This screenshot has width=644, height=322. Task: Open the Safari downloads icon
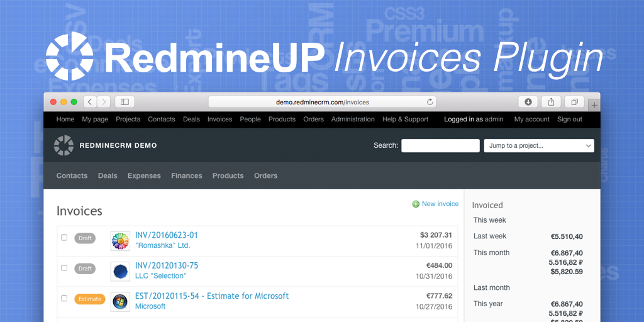pos(528,102)
